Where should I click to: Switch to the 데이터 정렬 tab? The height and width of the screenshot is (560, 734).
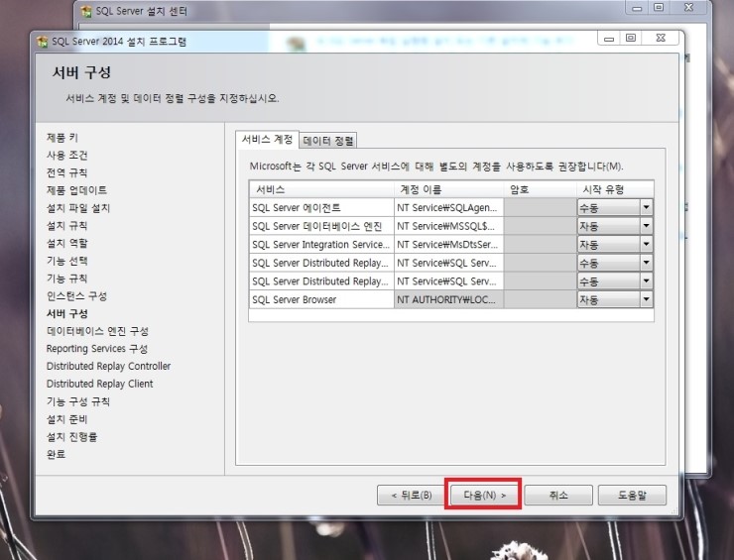click(328, 141)
